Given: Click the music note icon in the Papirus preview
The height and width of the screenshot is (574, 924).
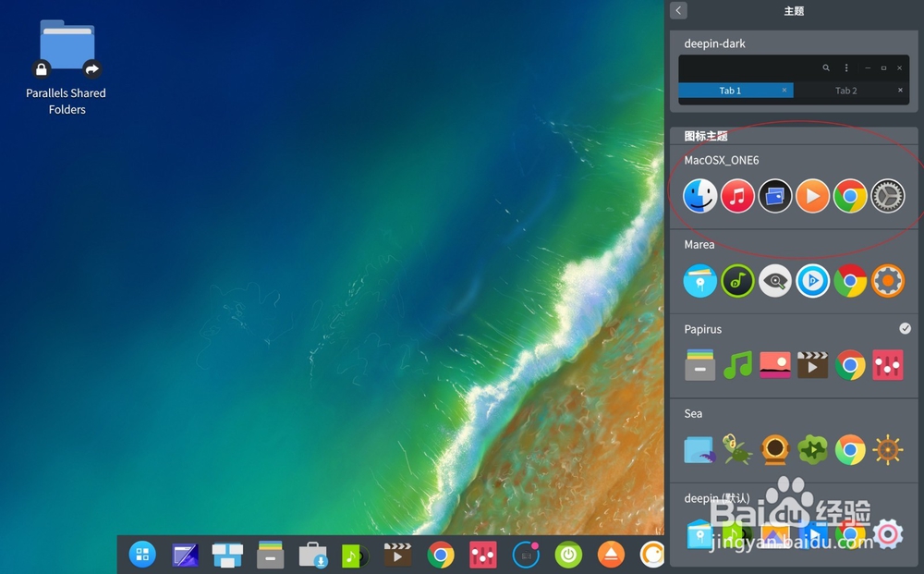Looking at the screenshot, I should pos(737,364).
